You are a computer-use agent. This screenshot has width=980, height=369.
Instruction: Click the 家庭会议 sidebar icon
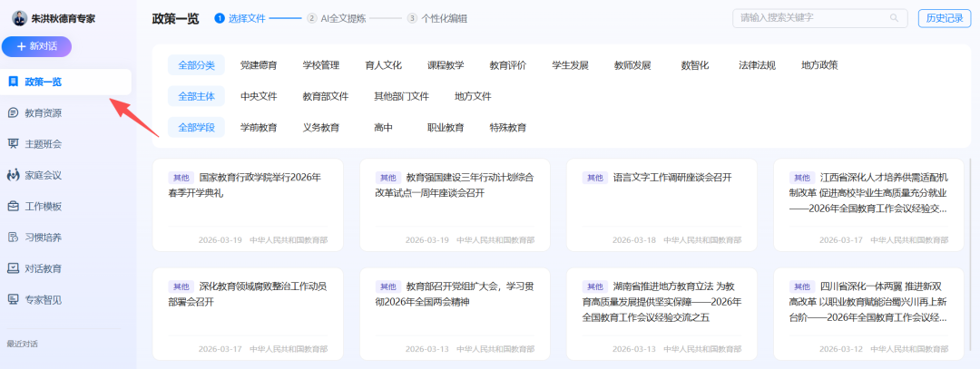13,176
